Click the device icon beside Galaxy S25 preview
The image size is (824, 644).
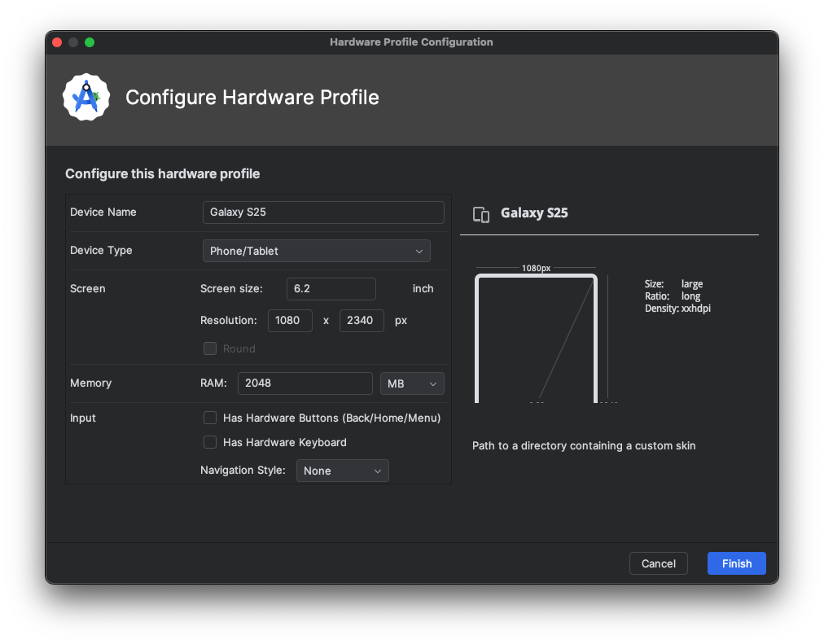pyautogui.click(x=481, y=214)
